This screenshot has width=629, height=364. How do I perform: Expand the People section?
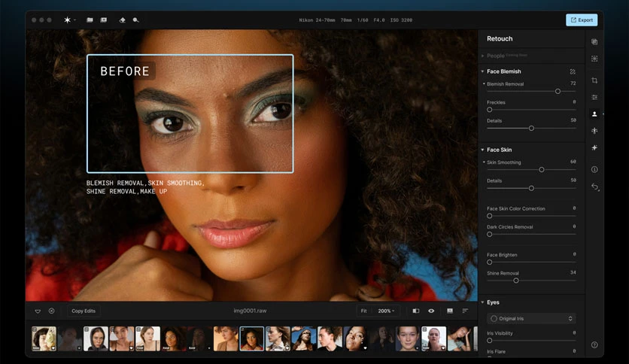pyautogui.click(x=482, y=56)
